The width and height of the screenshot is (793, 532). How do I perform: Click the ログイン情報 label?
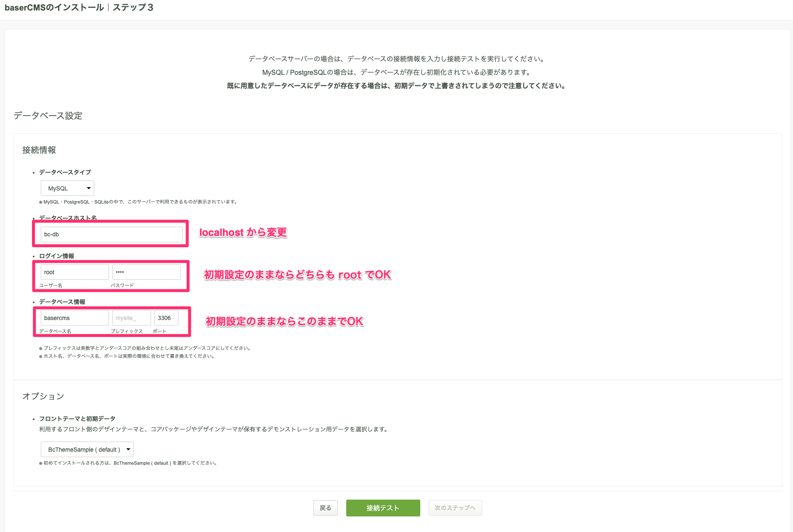point(57,256)
